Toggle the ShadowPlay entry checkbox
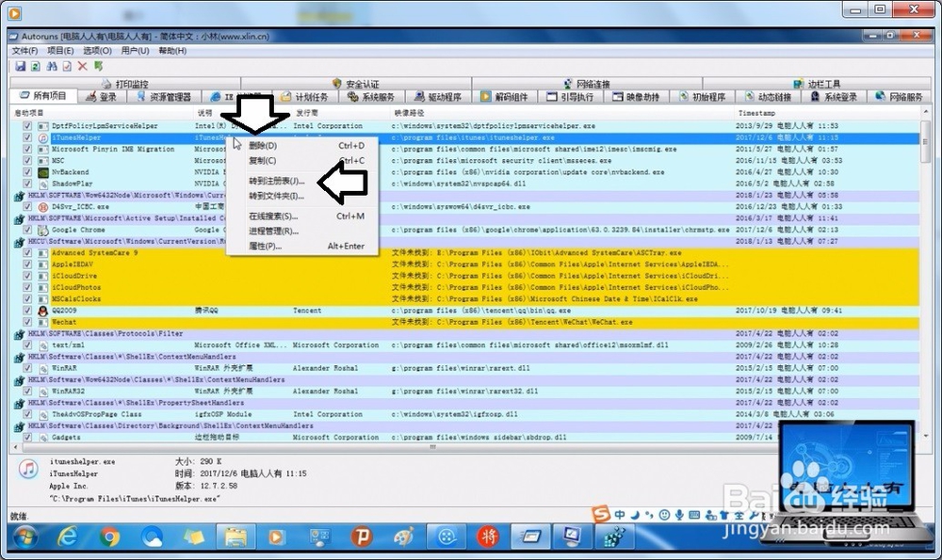 [x=27, y=184]
